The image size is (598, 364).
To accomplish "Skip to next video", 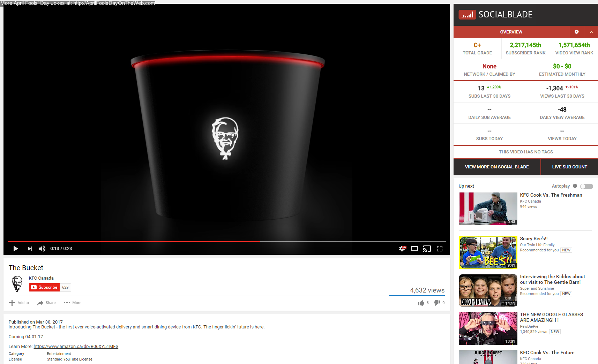I will (x=30, y=249).
